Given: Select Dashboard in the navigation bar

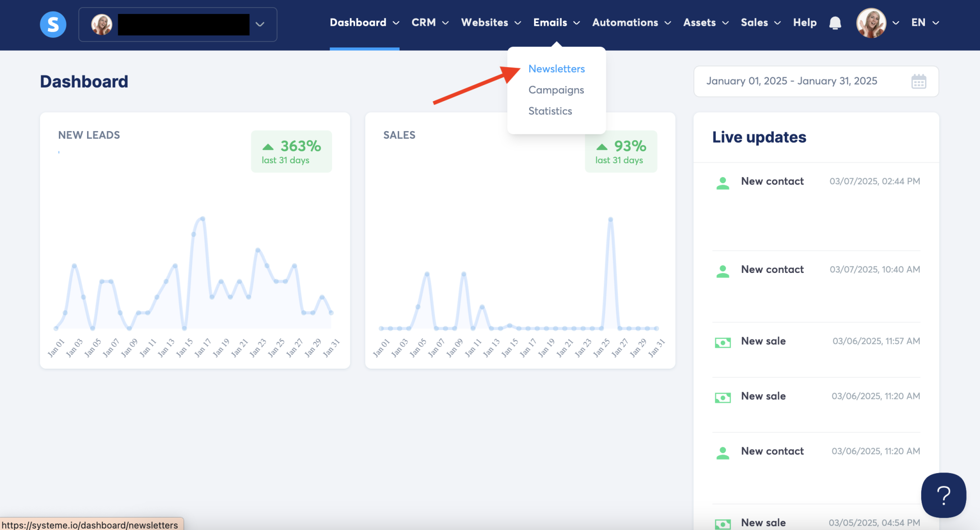Looking at the screenshot, I should [358, 23].
